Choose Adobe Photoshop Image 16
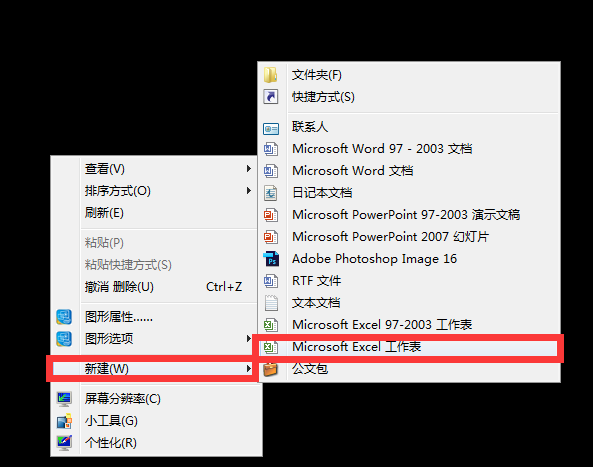Viewport: 593px width, 467px height. click(x=409, y=259)
